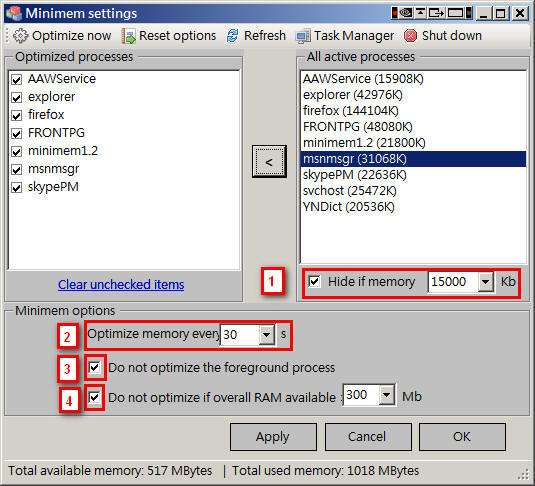The height and width of the screenshot is (486, 535).
Task: Open Task Manager from the toolbar
Action: (x=345, y=35)
